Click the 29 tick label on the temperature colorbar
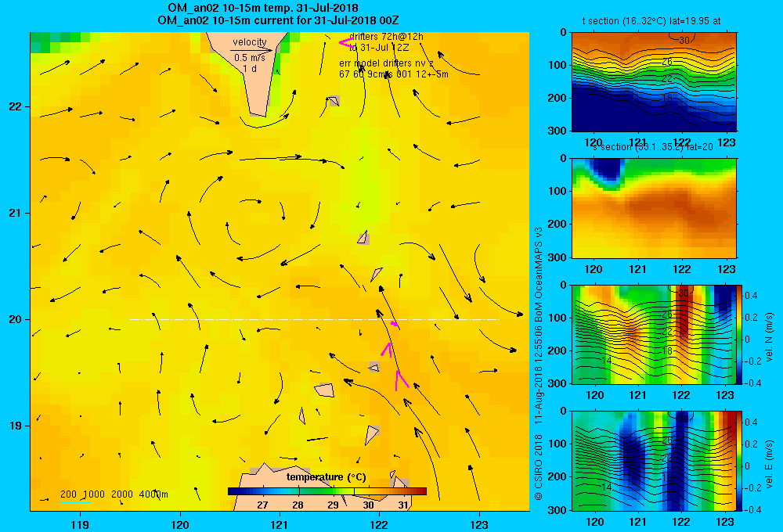The width and height of the screenshot is (783, 532). [333, 505]
